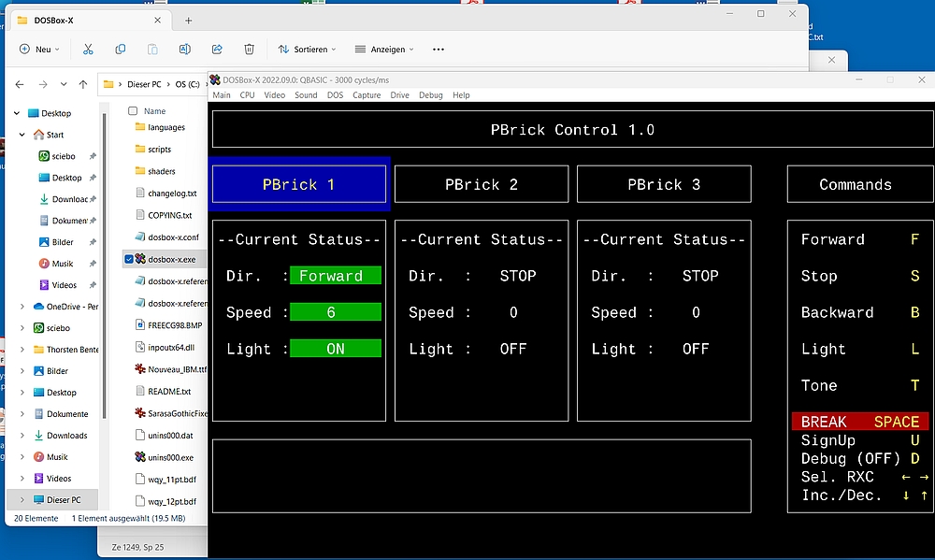Go forward with Explorer's forward arrow

tap(43, 84)
